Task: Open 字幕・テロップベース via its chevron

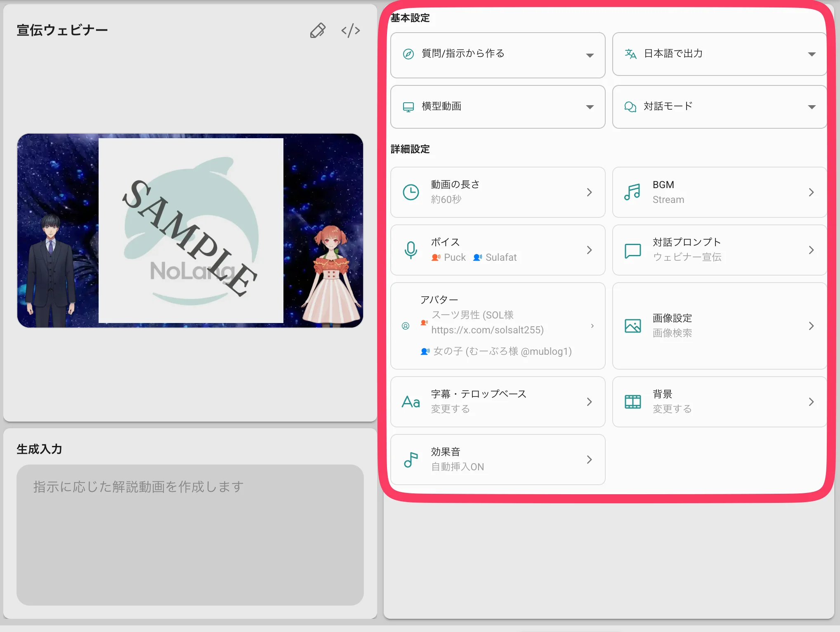Action: (590, 402)
